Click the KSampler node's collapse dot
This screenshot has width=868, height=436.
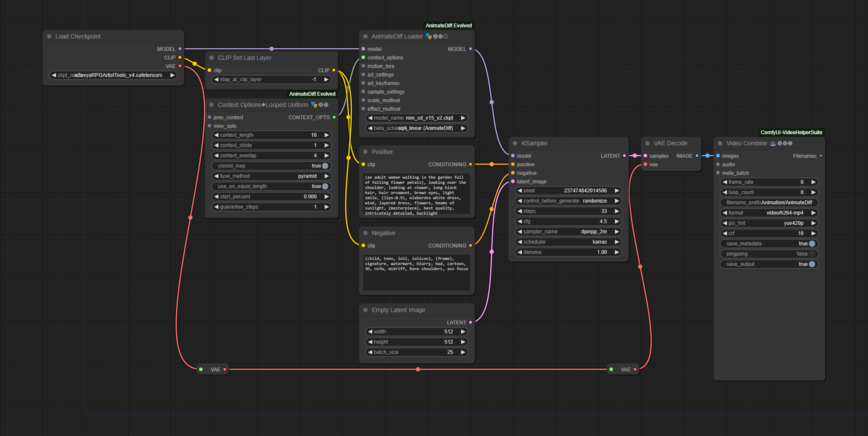coord(515,143)
